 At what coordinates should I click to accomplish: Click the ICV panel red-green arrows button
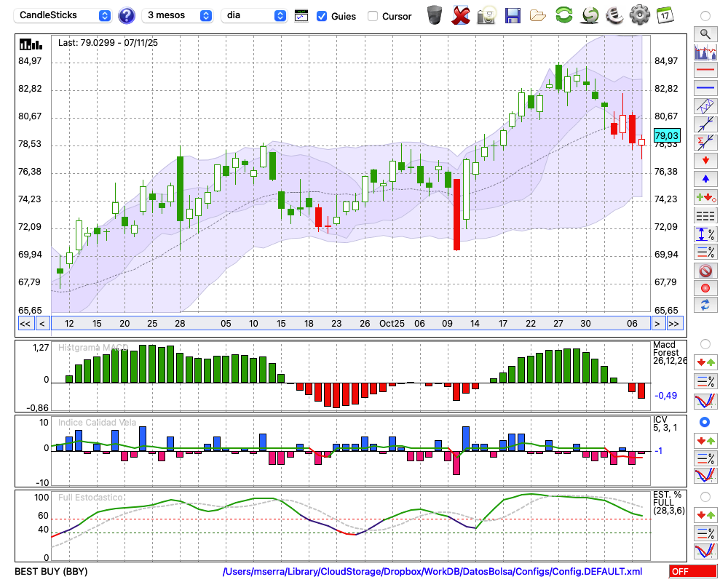tap(705, 440)
